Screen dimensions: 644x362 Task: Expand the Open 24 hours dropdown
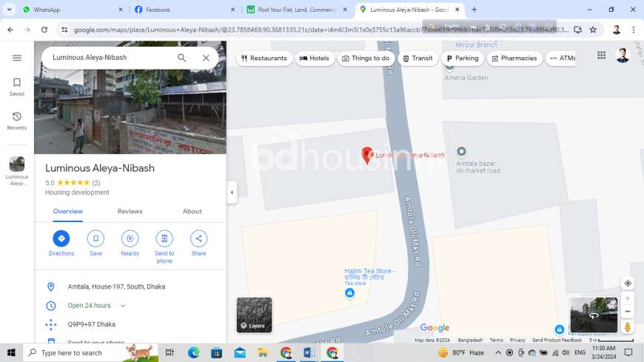point(123,306)
